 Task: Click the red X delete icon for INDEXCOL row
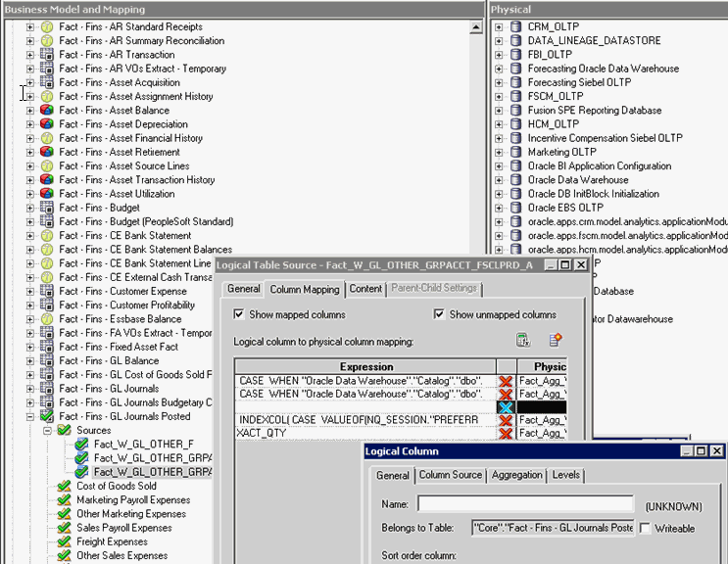pos(506,420)
